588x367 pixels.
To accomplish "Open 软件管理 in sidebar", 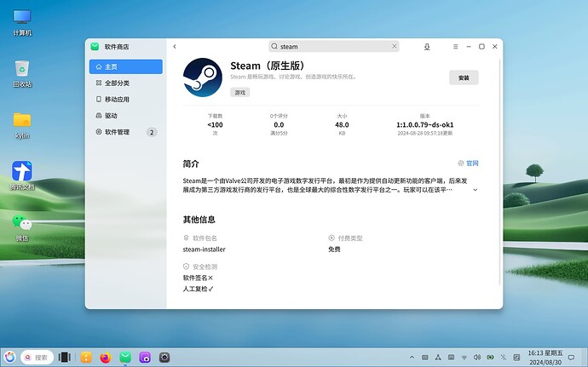I will (126, 132).
